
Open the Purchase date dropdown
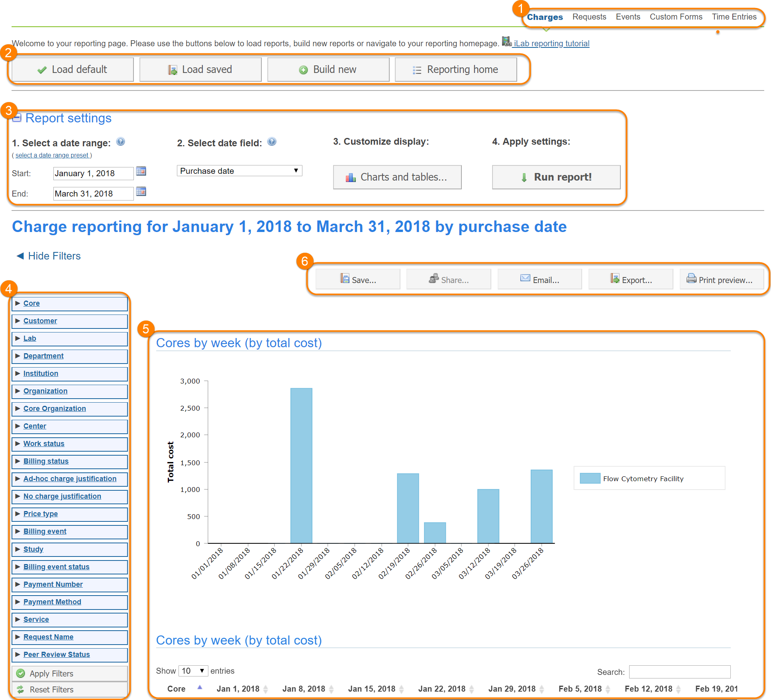pos(239,171)
